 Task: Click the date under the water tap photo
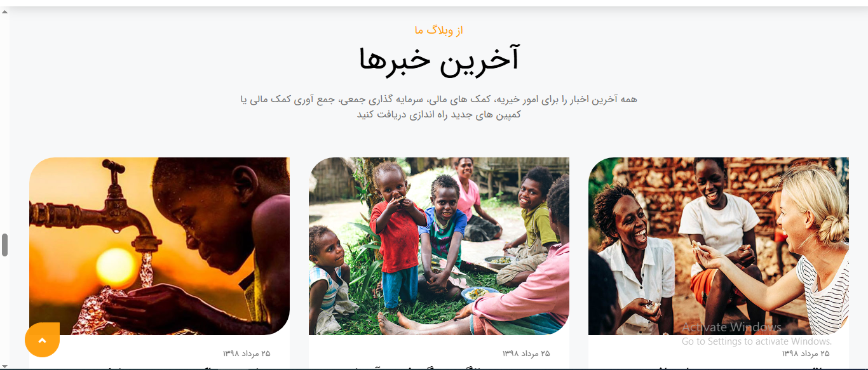point(247,353)
